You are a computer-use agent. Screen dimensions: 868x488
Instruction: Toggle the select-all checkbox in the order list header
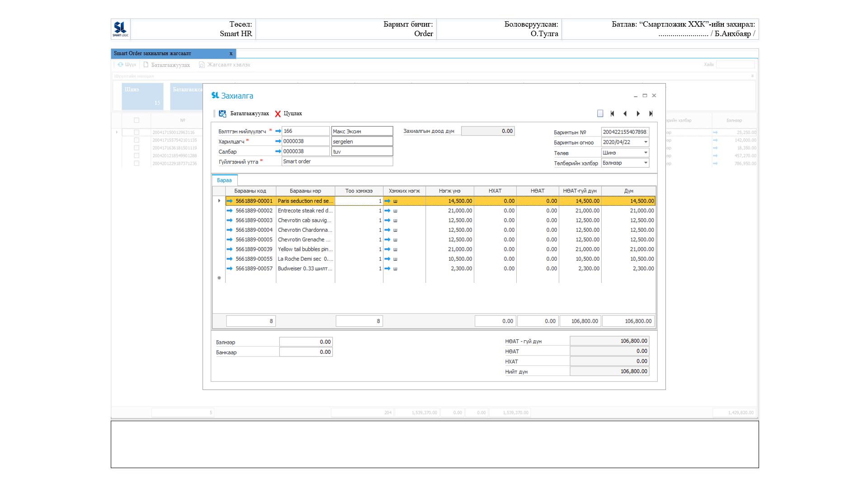click(x=137, y=120)
